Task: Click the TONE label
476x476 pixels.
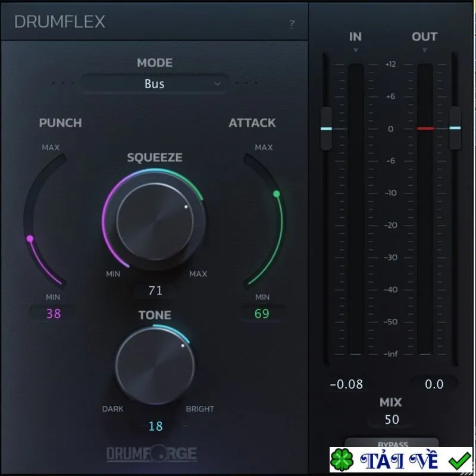Action: pos(155,315)
